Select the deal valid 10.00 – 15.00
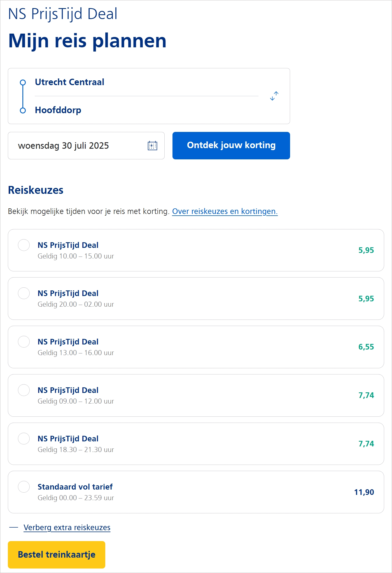This screenshot has height=573, width=392. tap(24, 245)
